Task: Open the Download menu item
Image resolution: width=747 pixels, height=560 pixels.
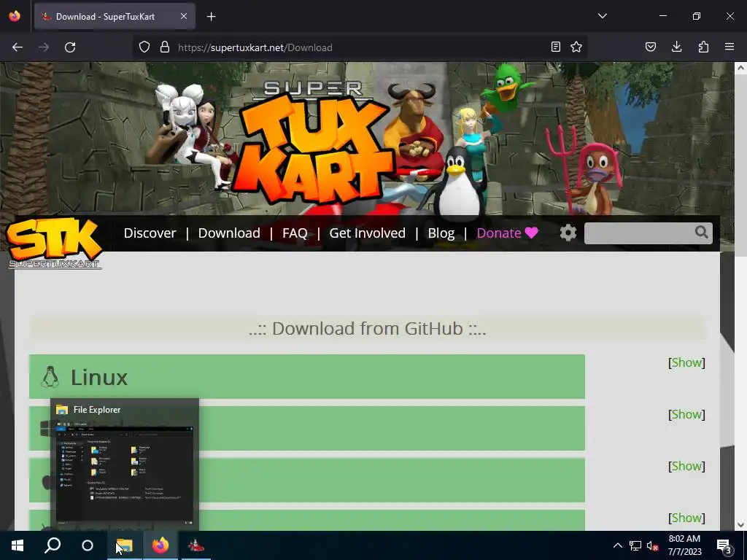Action: (229, 233)
